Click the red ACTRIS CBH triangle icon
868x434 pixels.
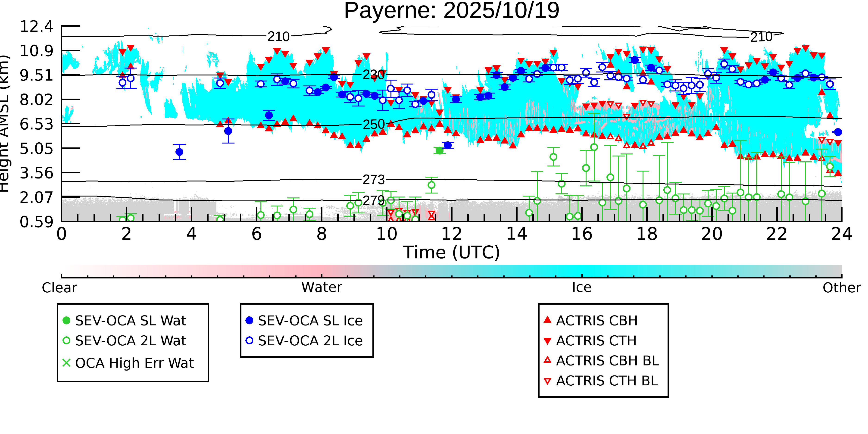point(548,320)
